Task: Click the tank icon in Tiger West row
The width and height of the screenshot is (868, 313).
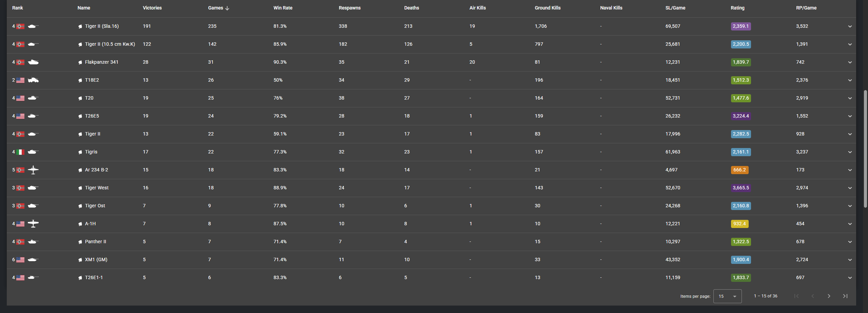Action: point(33,188)
